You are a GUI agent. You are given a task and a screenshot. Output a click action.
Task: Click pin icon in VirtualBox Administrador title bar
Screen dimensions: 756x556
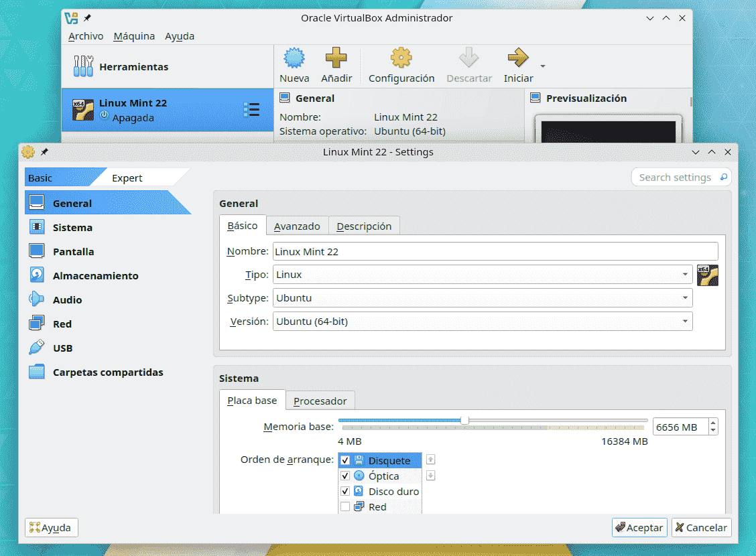pos(87,18)
